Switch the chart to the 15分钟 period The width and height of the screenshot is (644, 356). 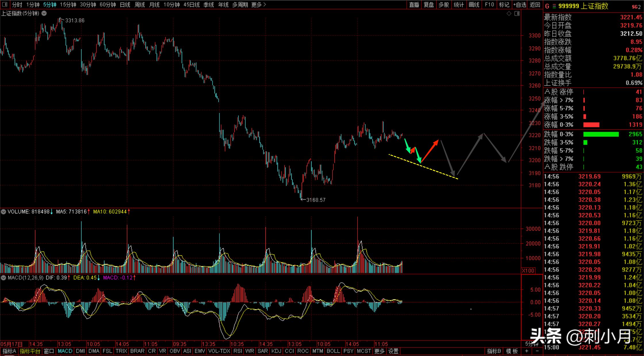pos(68,5)
